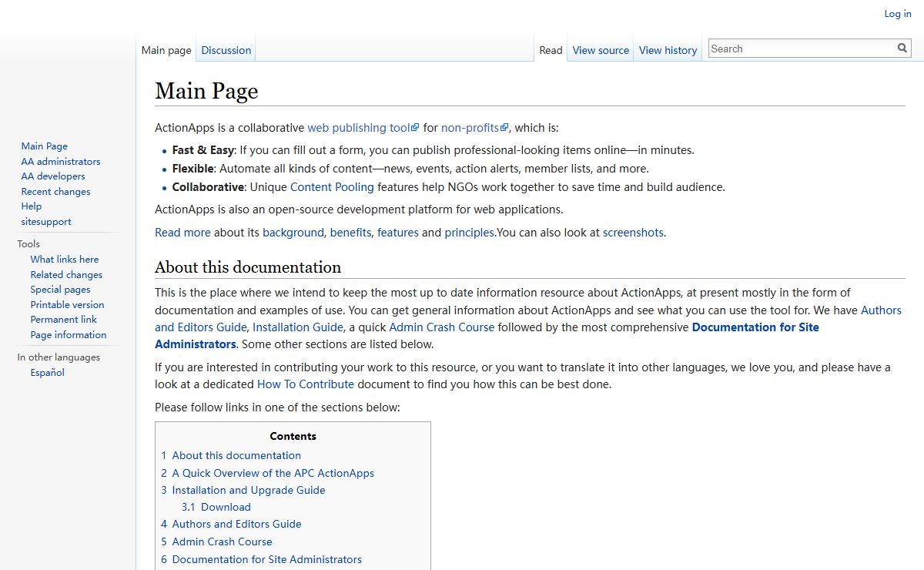Open the Log in link
Image resolution: width=924 pixels, height=570 pixels.
[x=897, y=14]
